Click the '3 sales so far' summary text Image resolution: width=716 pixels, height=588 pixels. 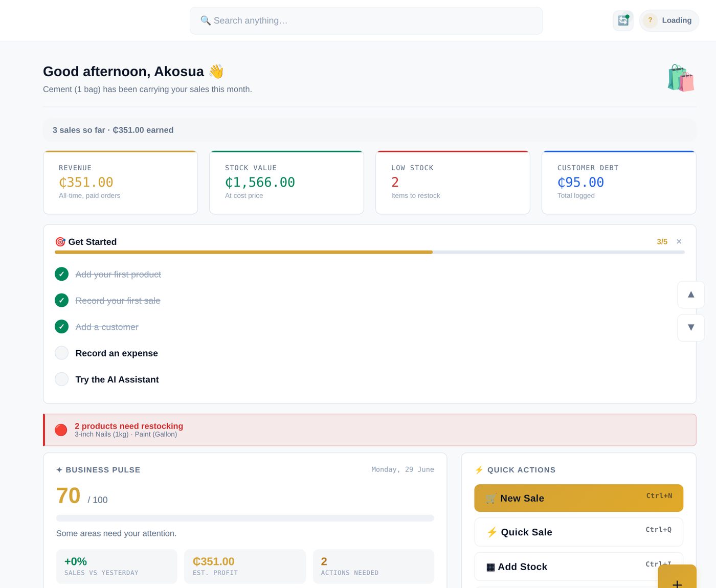pyautogui.click(x=113, y=130)
